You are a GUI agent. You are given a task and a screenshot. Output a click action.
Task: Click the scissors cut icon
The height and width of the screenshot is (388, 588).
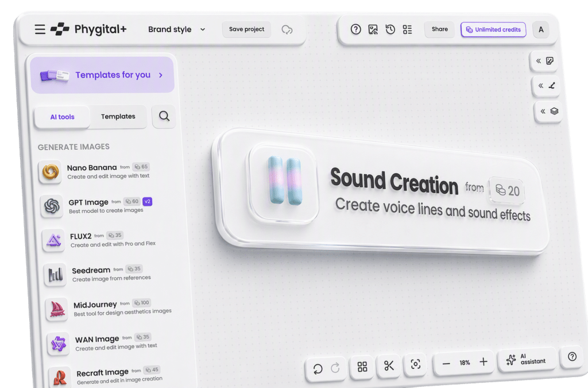(x=389, y=365)
